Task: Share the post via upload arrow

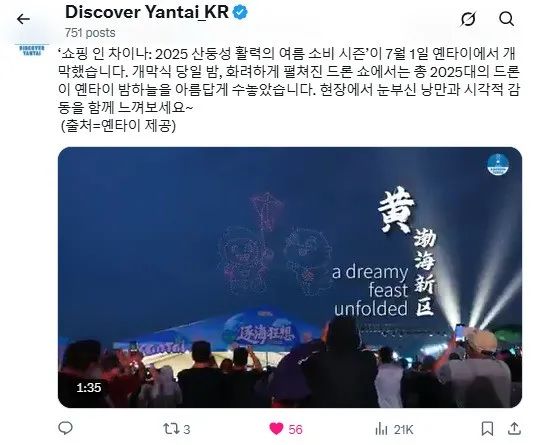Action: click(514, 429)
